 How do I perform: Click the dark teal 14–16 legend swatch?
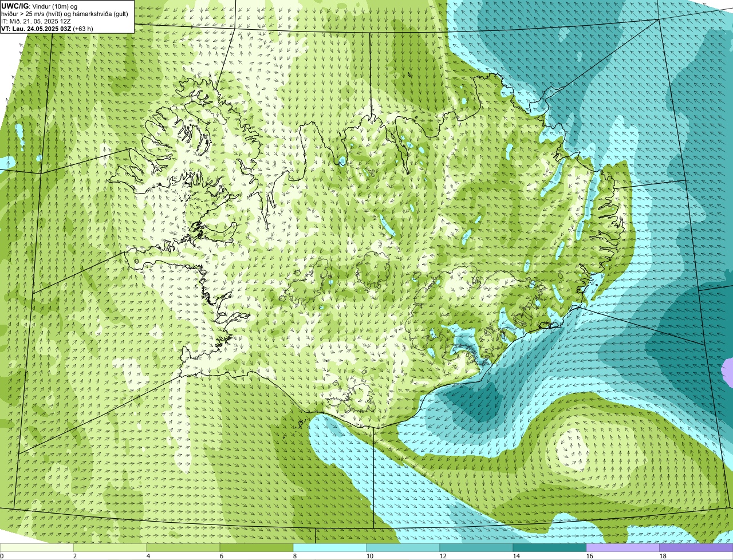click(x=550, y=548)
